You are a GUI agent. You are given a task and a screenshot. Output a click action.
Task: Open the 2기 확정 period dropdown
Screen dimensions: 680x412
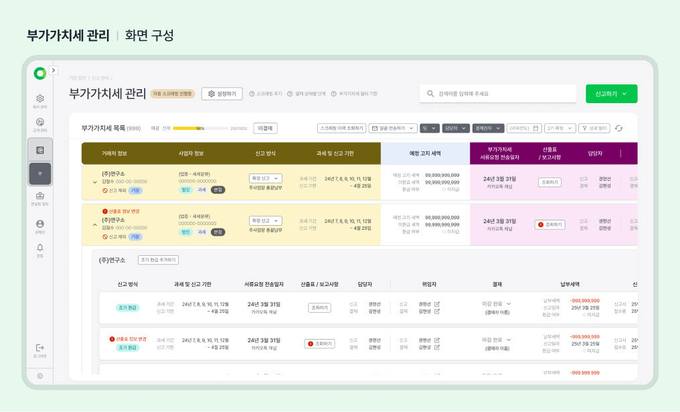click(x=560, y=128)
